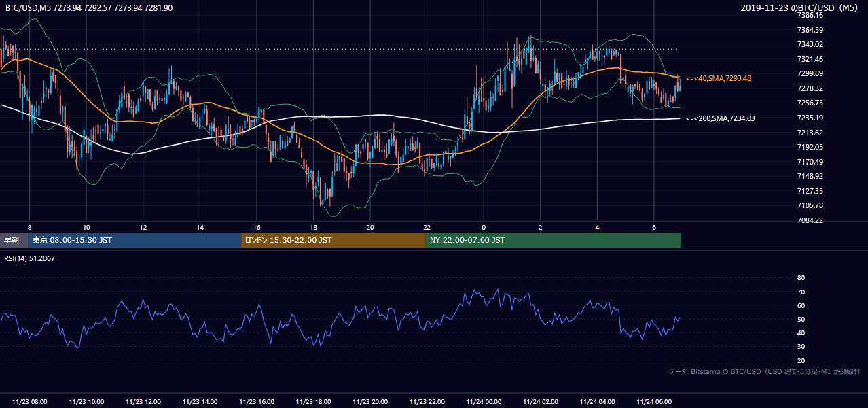Click the bottom date label 11/23 20:00
This screenshot has width=868, height=408.
coord(370,402)
